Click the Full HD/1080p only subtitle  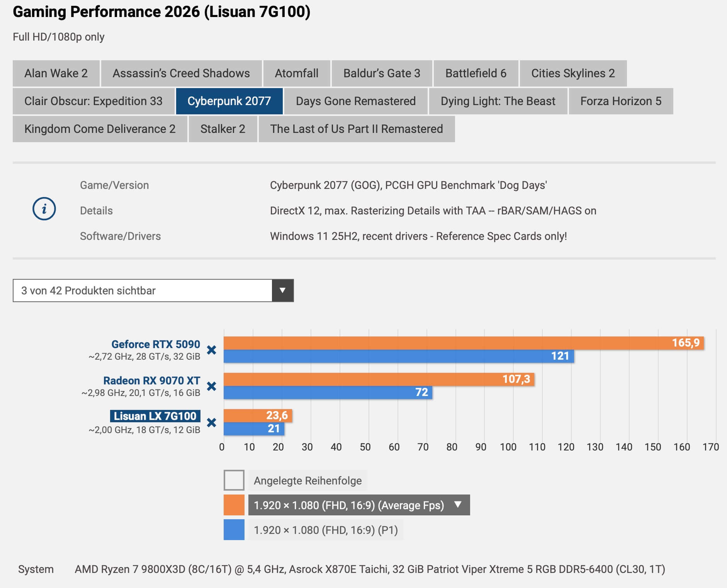(59, 37)
